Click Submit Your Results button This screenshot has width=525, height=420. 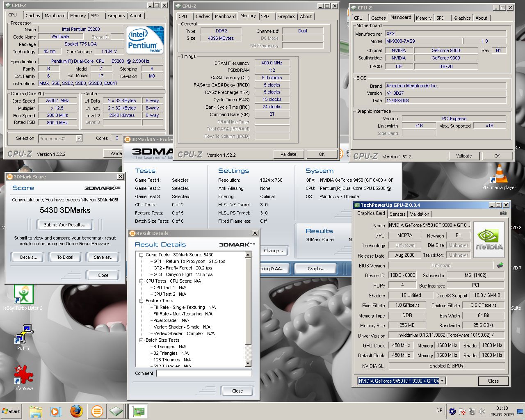pyautogui.click(x=65, y=225)
